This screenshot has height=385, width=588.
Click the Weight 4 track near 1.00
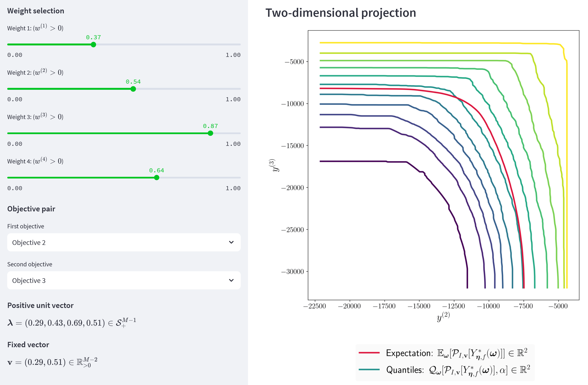pyautogui.click(x=238, y=178)
